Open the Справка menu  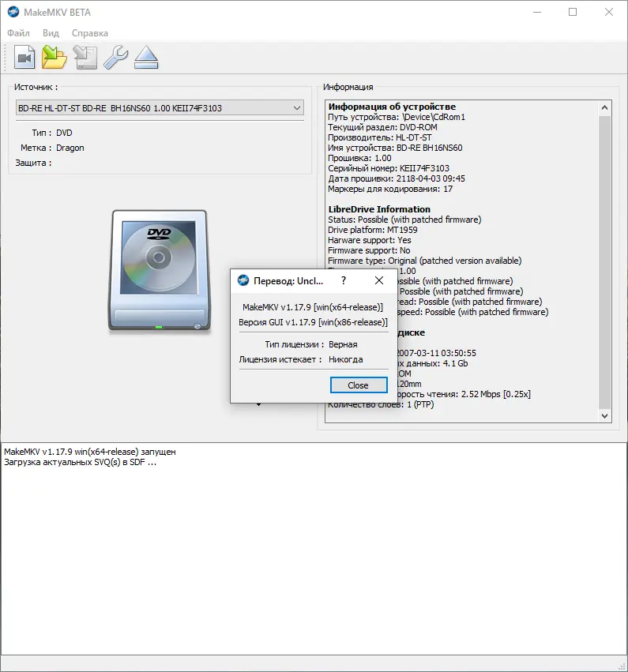89,33
